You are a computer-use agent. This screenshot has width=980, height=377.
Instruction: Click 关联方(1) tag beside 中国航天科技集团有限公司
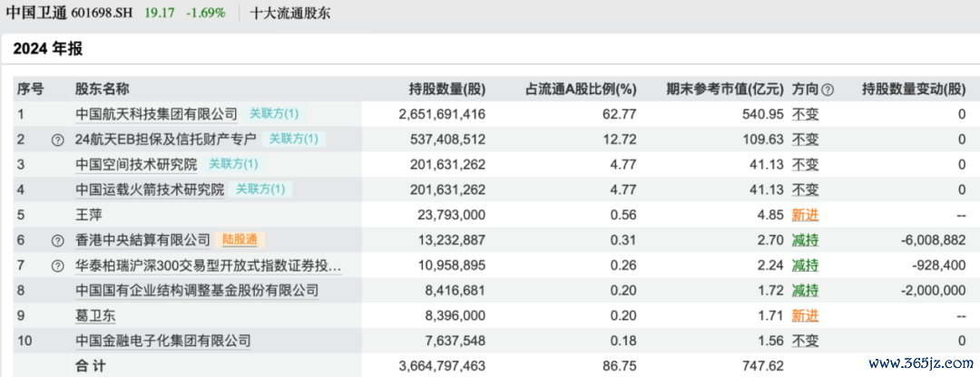(273, 114)
